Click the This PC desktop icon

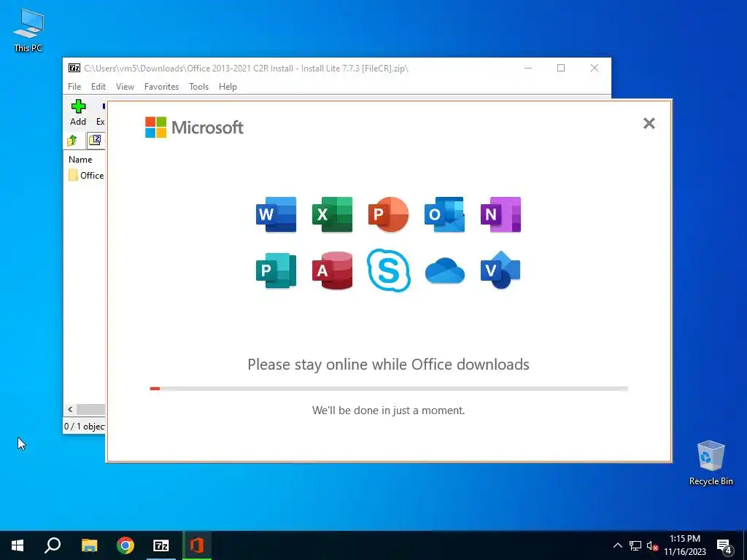point(28,31)
